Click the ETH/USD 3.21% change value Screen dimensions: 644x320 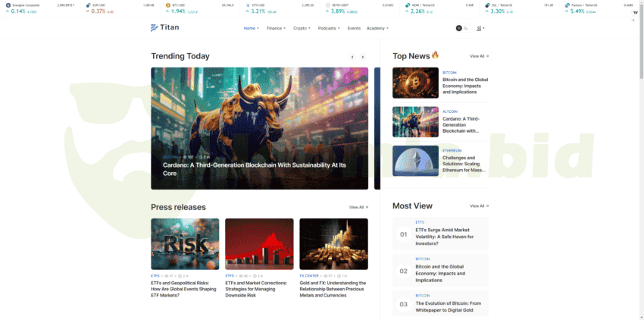258,11
